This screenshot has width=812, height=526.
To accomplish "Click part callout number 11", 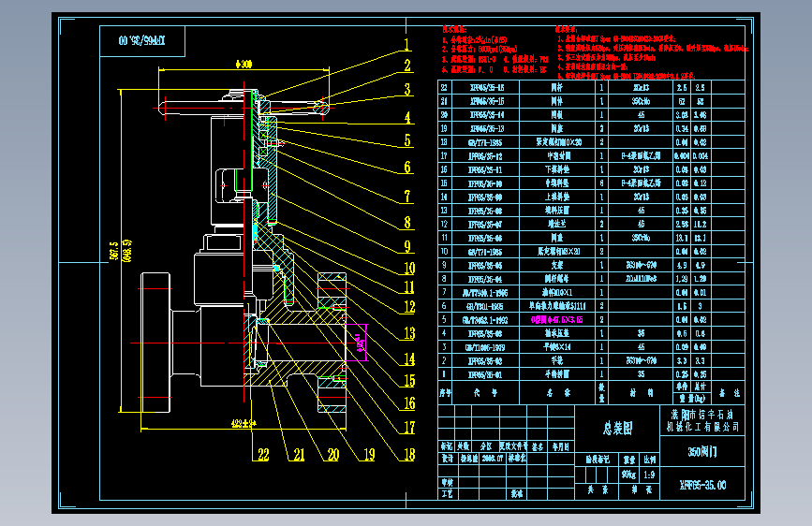I will 409,286.
